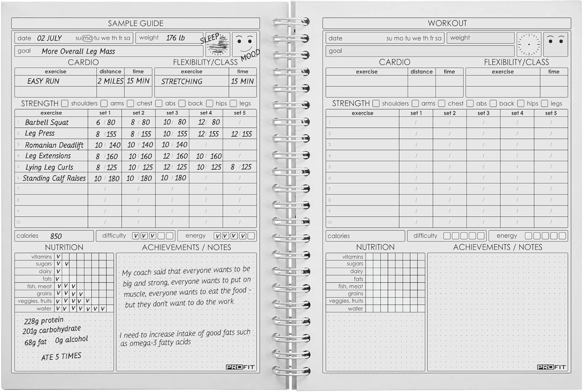Screen dimensions: 583x392
Task: Tick chest checkbox on Workout page
Action: (x=442, y=104)
